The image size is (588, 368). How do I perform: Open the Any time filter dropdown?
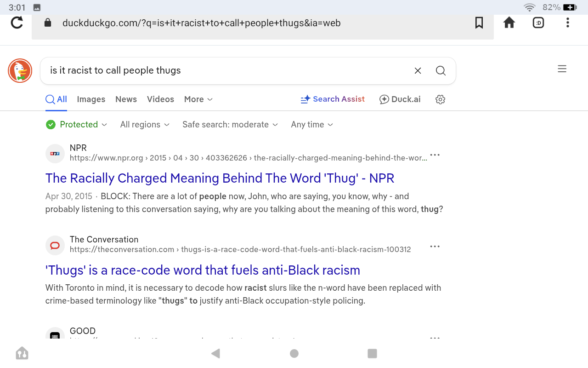point(312,125)
